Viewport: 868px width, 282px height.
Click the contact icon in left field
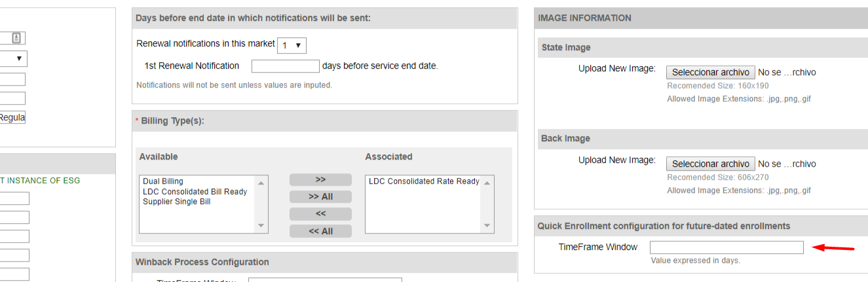pyautogui.click(x=17, y=38)
